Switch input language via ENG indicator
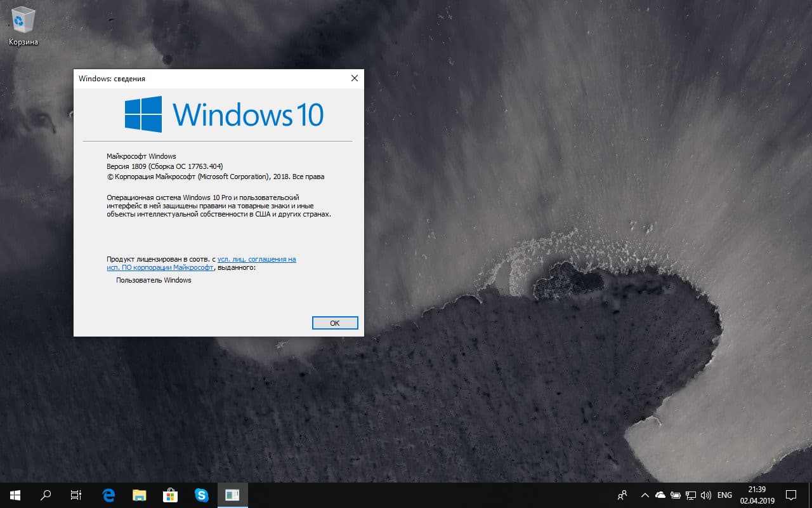The height and width of the screenshot is (508, 812). click(x=724, y=495)
